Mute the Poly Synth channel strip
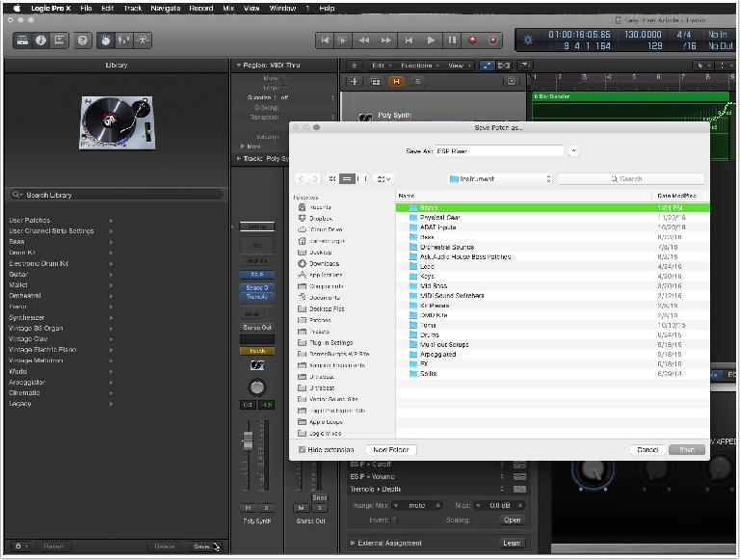 (x=248, y=508)
